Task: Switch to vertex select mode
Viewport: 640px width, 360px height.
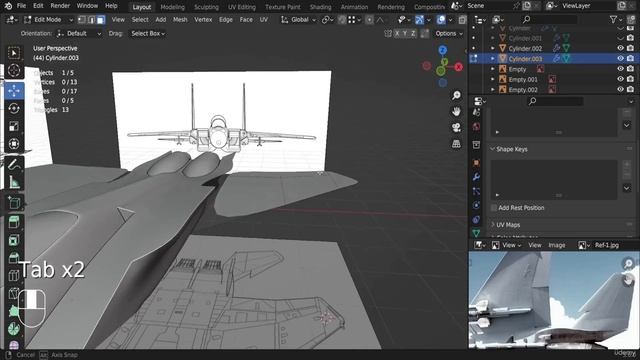Action: [x=82, y=20]
